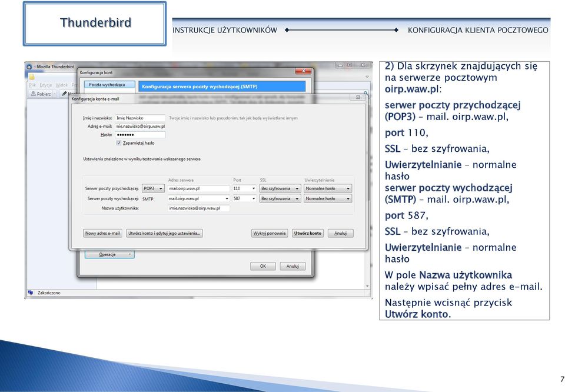
Task: Click the search magnifier icon in main window
Action: point(365,94)
